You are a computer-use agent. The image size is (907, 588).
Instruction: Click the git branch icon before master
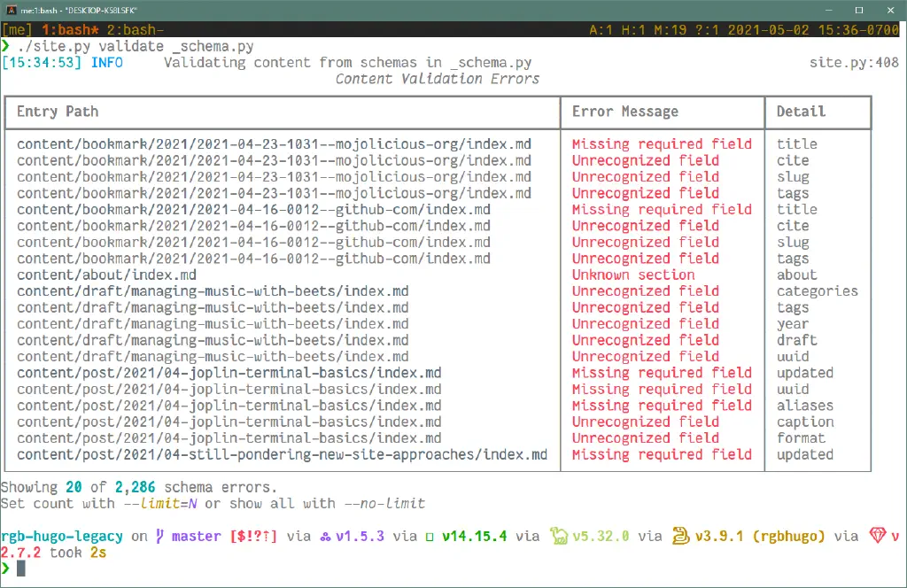(x=159, y=537)
